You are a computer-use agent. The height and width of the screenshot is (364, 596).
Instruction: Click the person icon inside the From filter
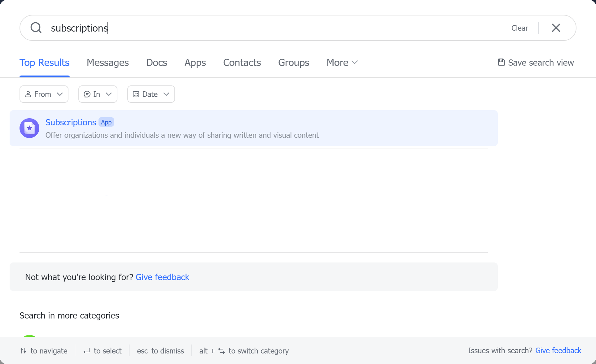(x=29, y=94)
